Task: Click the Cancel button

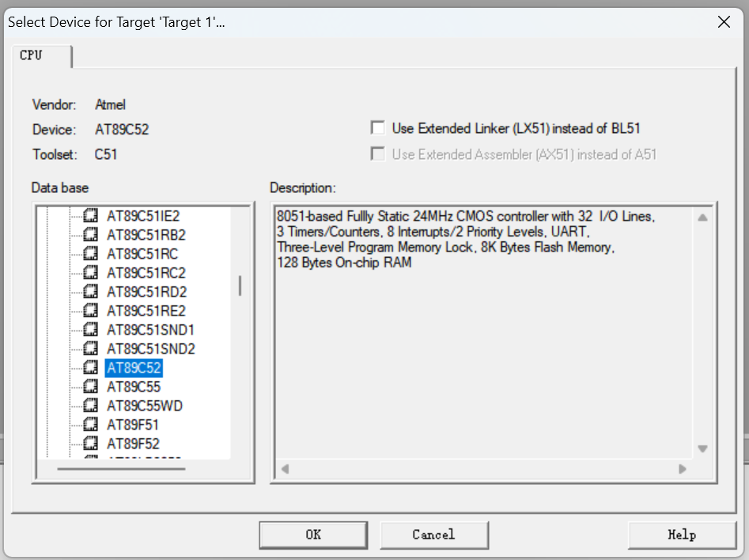Action: pyautogui.click(x=433, y=535)
